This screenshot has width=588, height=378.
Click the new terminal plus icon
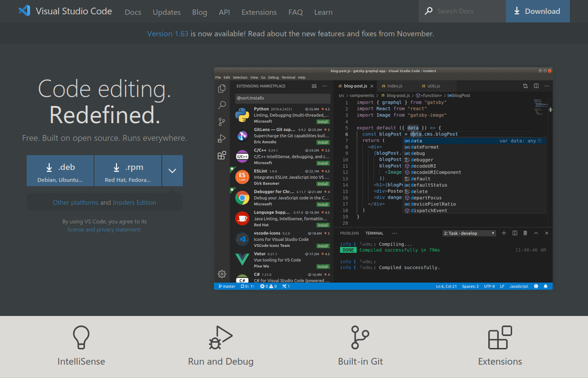(x=504, y=233)
